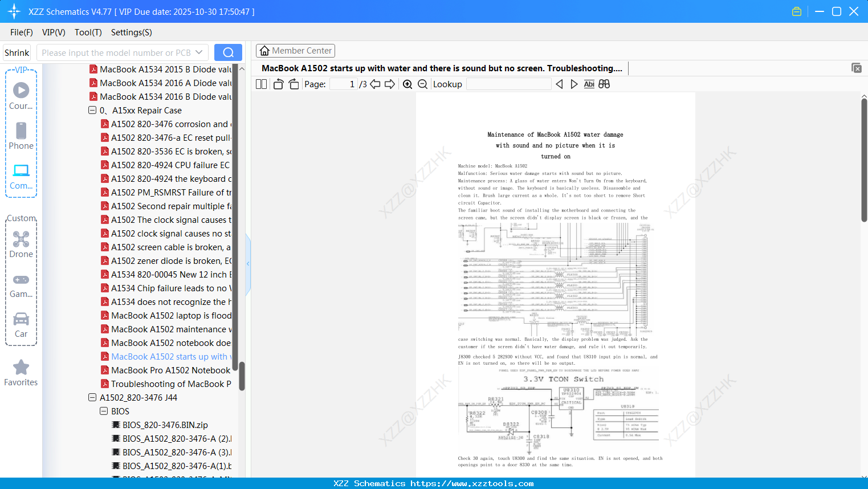
Task: Go to the next page arrow
Action: pyautogui.click(x=390, y=84)
